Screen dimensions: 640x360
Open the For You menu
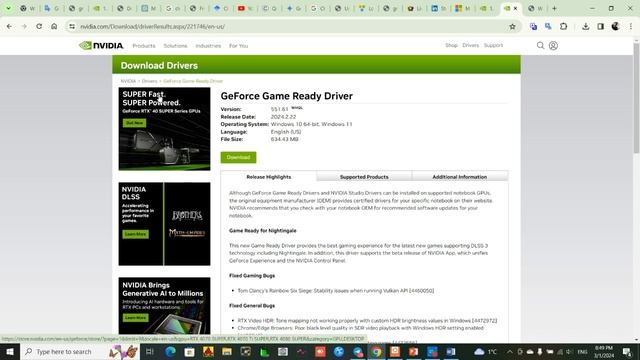(x=238, y=46)
